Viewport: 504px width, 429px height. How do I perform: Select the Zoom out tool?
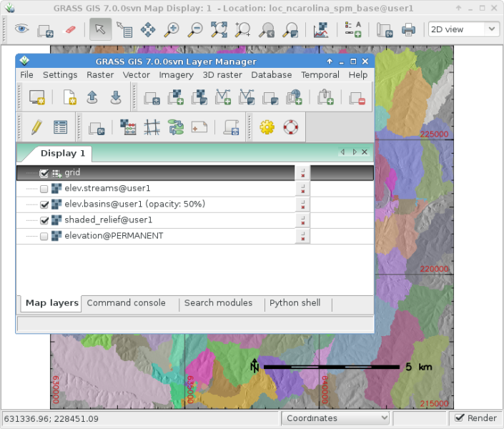pos(195,29)
